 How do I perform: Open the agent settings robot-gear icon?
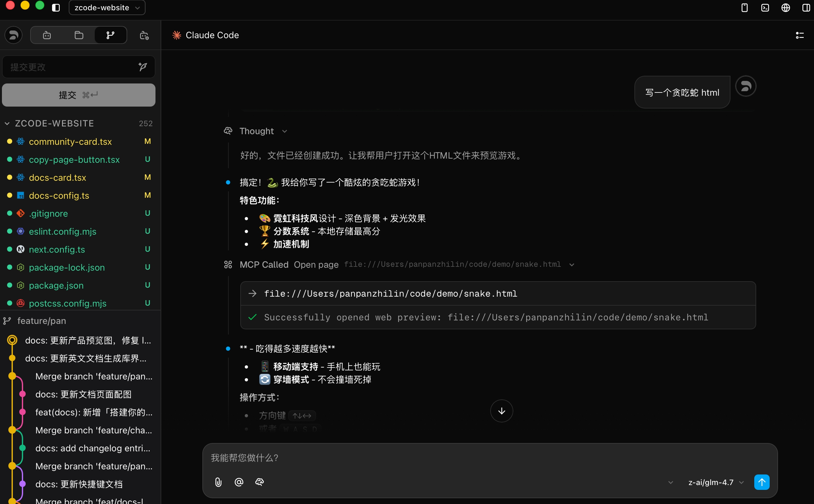[144, 35]
